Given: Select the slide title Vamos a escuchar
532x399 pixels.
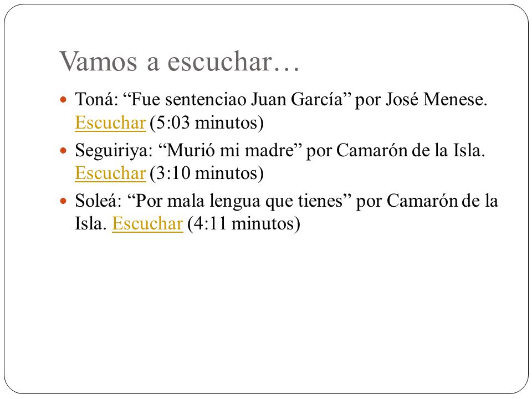Looking at the screenshot, I should (179, 62).
